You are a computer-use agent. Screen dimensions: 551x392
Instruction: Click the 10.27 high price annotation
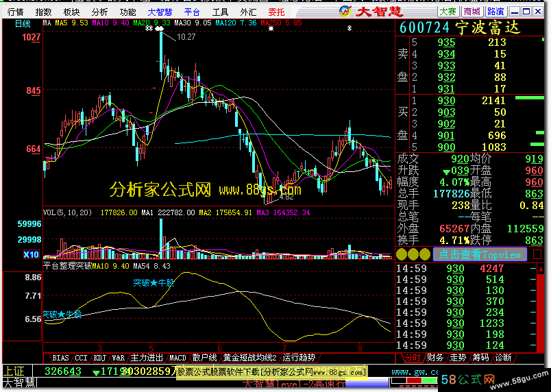[x=186, y=37]
